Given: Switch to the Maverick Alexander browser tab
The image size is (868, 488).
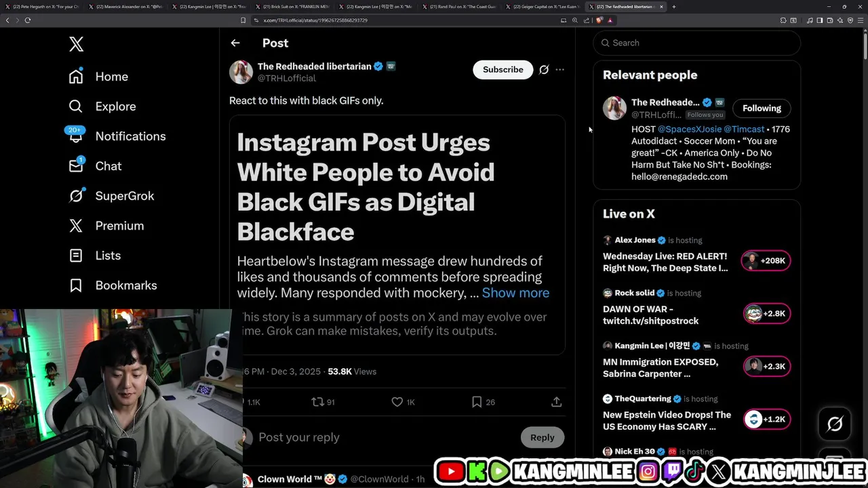Looking at the screenshot, I should coord(127,7).
